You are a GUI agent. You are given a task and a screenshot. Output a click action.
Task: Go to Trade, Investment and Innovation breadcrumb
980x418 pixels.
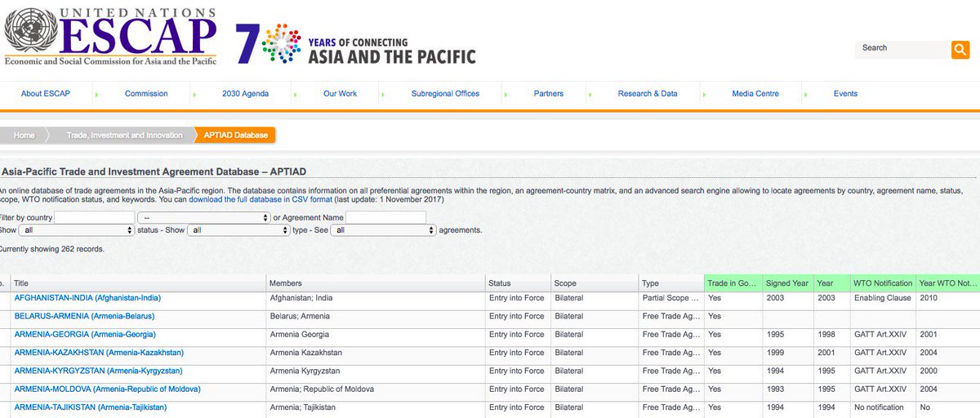click(124, 136)
